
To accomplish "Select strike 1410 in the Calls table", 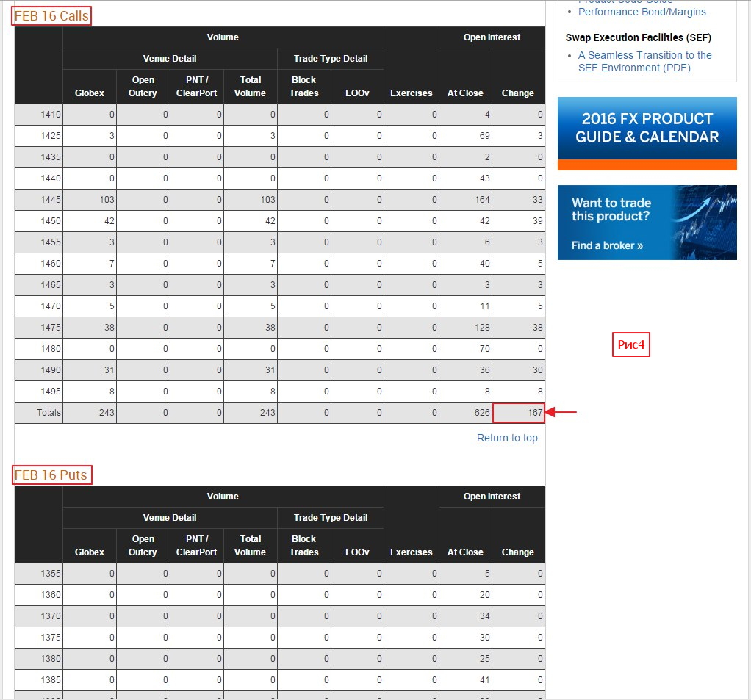I will (x=51, y=115).
